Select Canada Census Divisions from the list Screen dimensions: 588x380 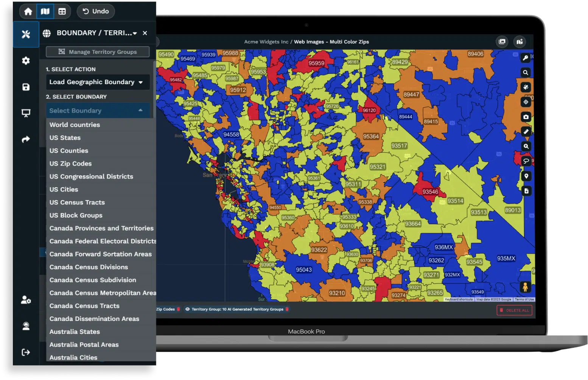point(89,267)
